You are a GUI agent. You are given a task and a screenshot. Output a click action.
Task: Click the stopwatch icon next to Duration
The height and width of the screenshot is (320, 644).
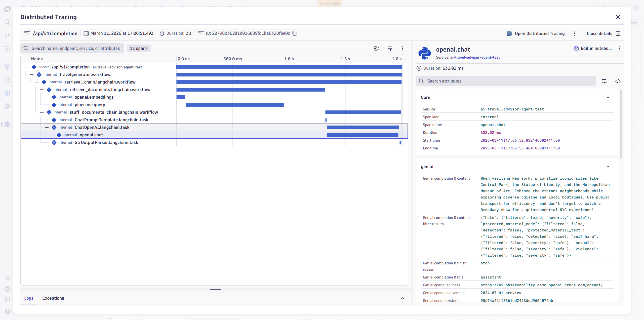pos(162,33)
